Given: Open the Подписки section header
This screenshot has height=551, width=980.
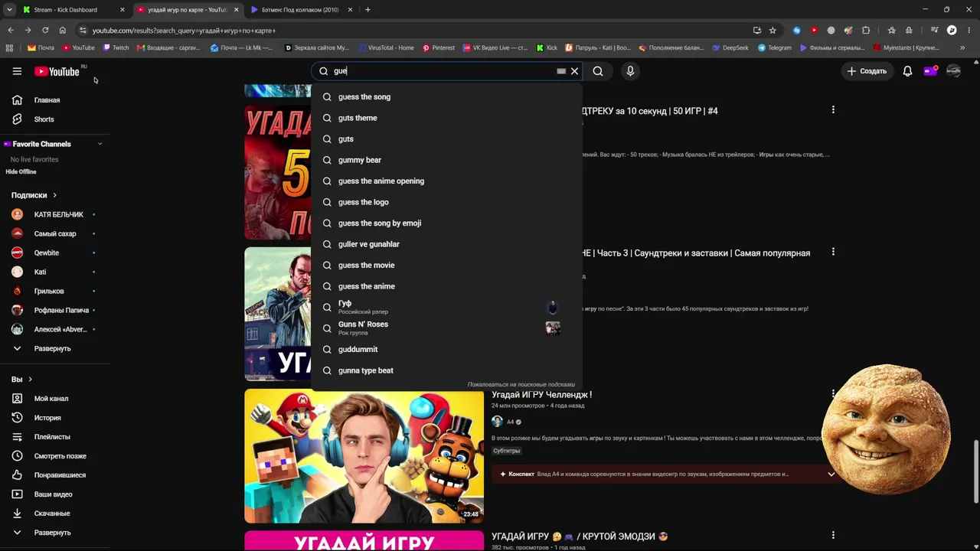Looking at the screenshot, I should tap(34, 195).
